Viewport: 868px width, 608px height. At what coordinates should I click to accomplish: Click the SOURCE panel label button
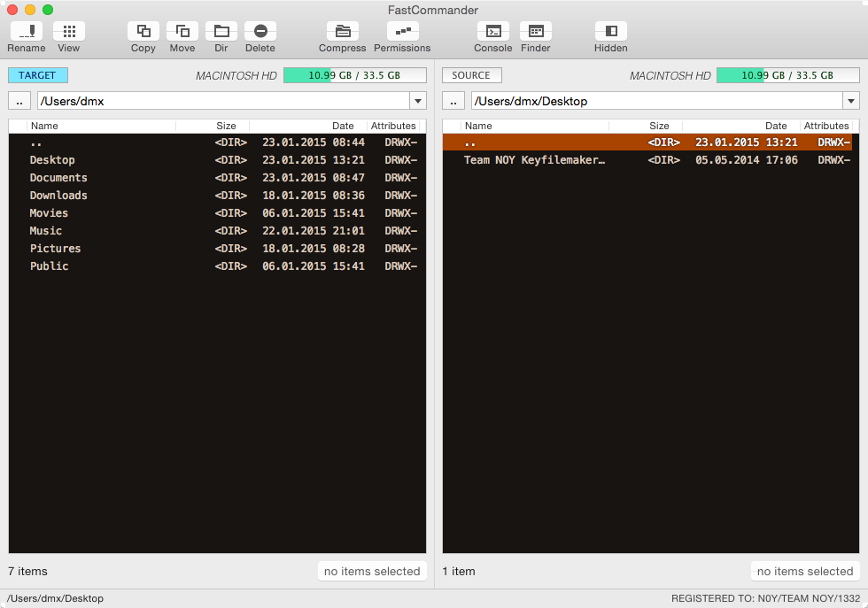471,75
